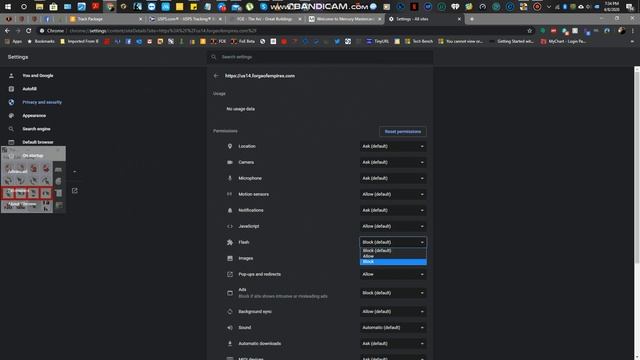Screen dimensions: 640x360
Task: Click the Reset permissions button
Action: pyautogui.click(x=403, y=131)
